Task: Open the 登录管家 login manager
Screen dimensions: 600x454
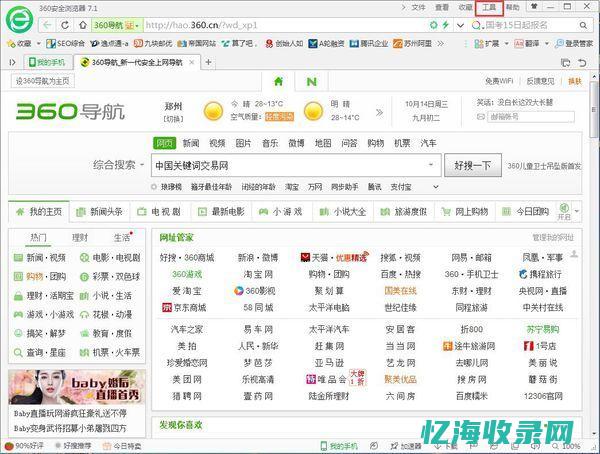Action: point(574,44)
